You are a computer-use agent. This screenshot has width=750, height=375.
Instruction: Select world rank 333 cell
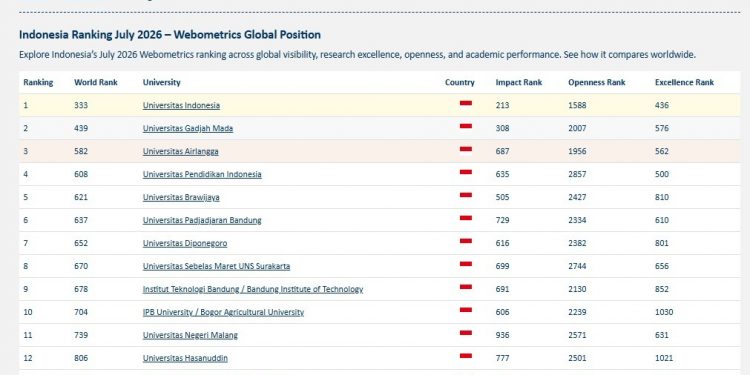pos(81,105)
